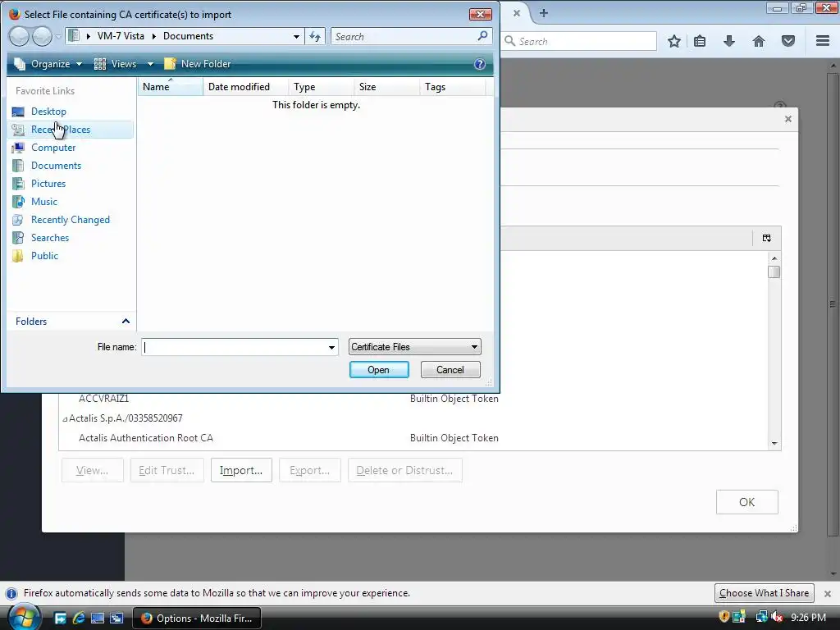This screenshot has width=840, height=630.
Task: Close the Certificate Manager panel
Action: tap(788, 119)
